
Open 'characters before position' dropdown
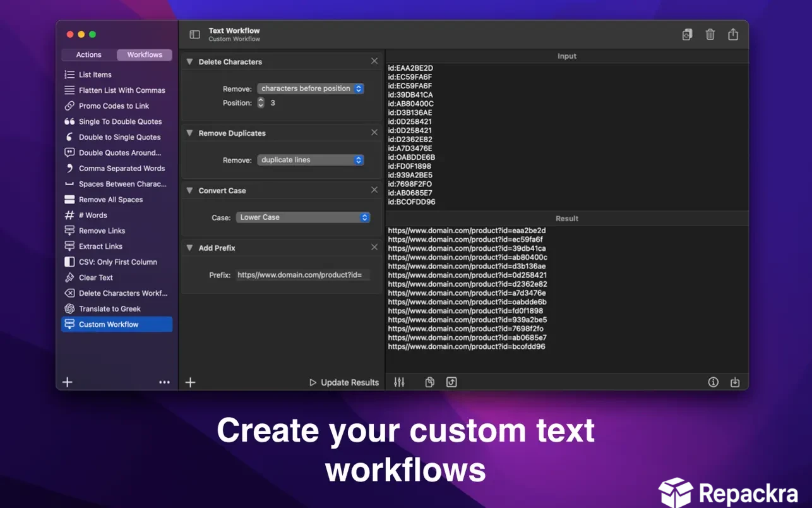pos(311,88)
